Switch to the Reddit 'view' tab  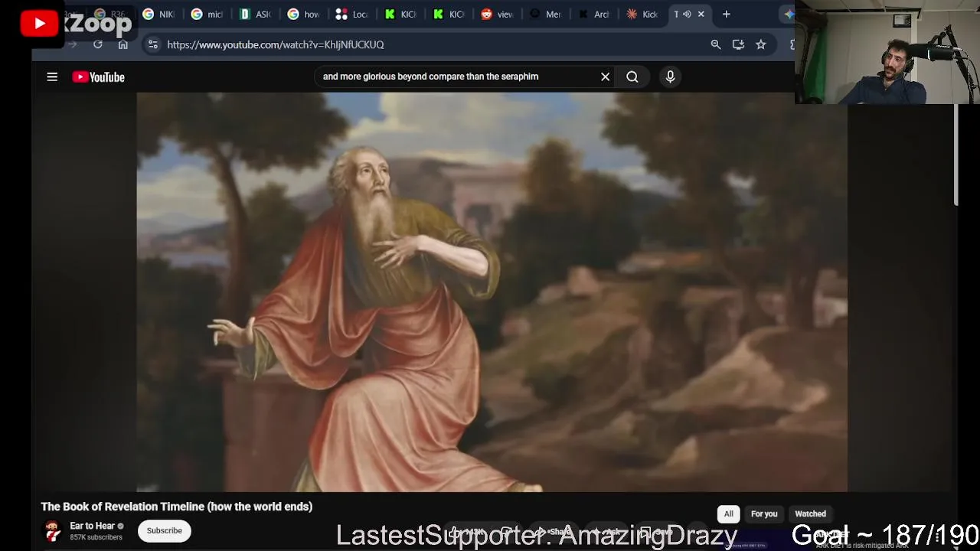click(496, 14)
